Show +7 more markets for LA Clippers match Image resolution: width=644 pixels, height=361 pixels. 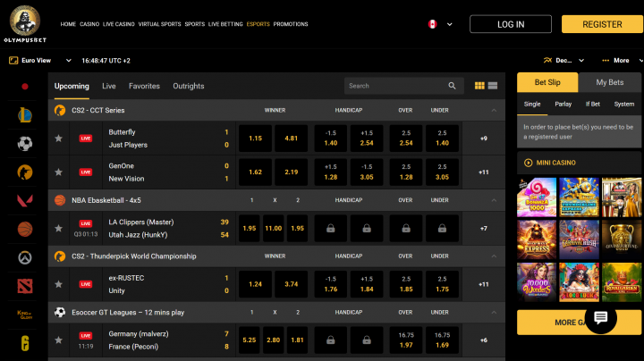[483, 229]
